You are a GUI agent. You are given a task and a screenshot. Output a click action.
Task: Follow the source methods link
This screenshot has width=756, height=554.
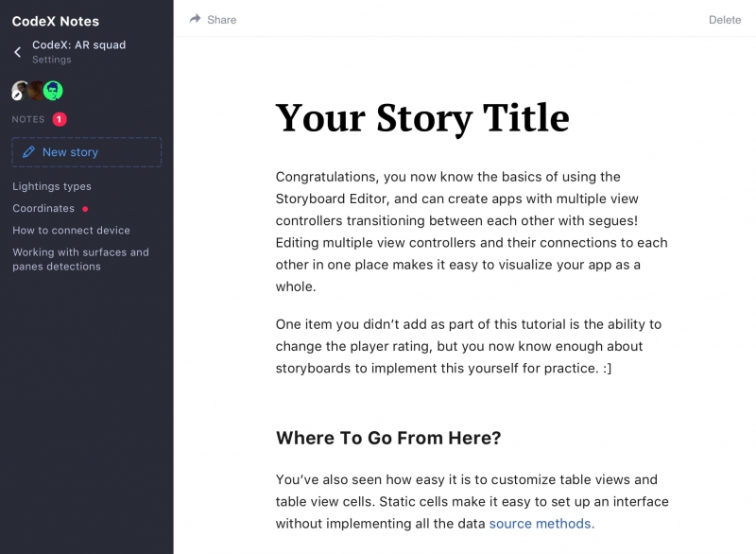pyautogui.click(x=541, y=523)
